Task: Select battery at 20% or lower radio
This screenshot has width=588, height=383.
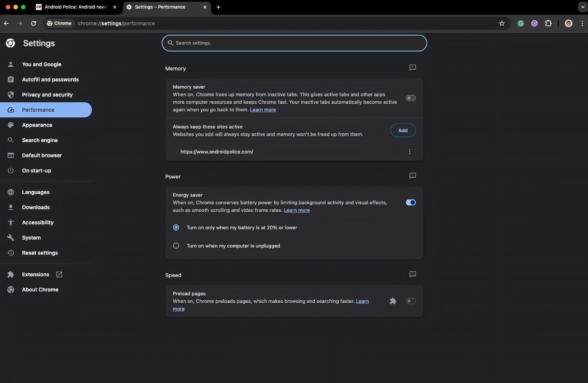Action: click(176, 227)
